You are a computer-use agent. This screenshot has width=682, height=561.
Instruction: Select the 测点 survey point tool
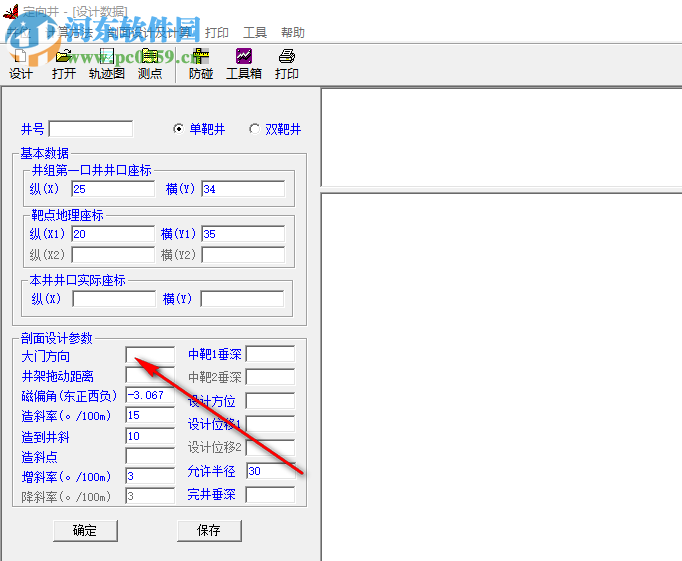(150, 64)
